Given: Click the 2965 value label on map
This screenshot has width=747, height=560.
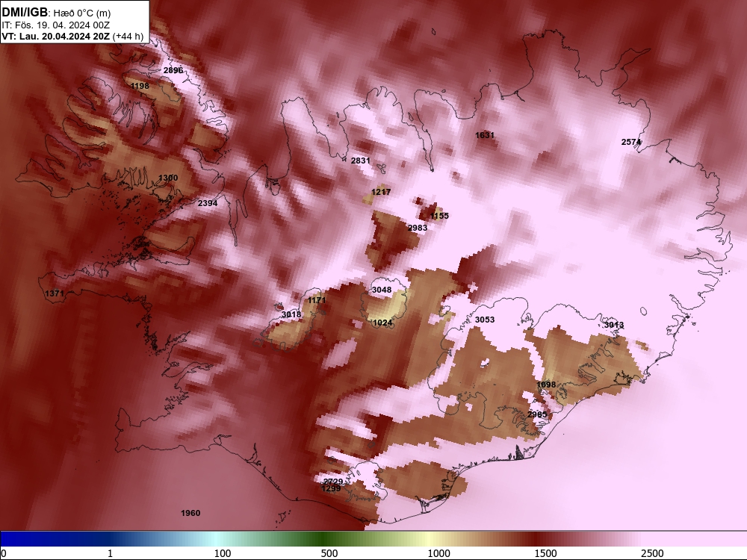Looking at the screenshot, I should click(x=537, y=414).
